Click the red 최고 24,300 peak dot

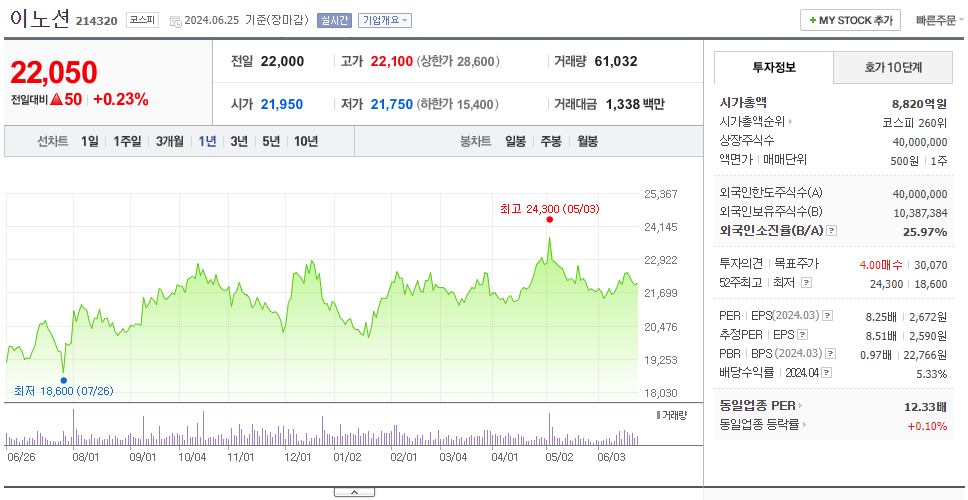tap(549, 220)
